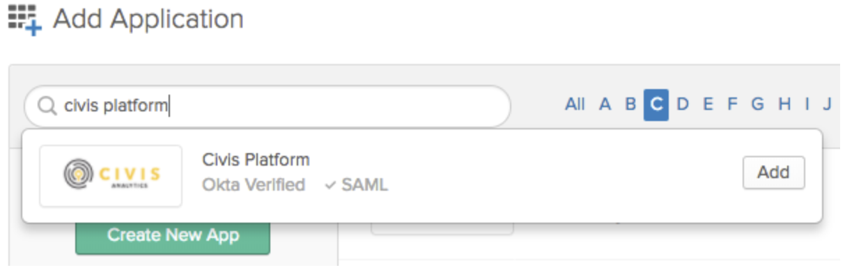
Task: Filter apps by letter J
Action: pyautogui.click(x=827, y=104)
